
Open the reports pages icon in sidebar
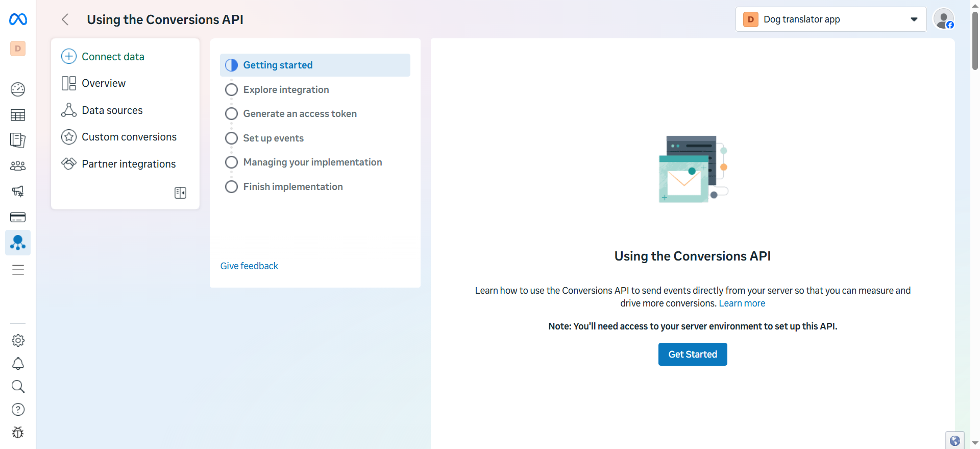(18, 140)
